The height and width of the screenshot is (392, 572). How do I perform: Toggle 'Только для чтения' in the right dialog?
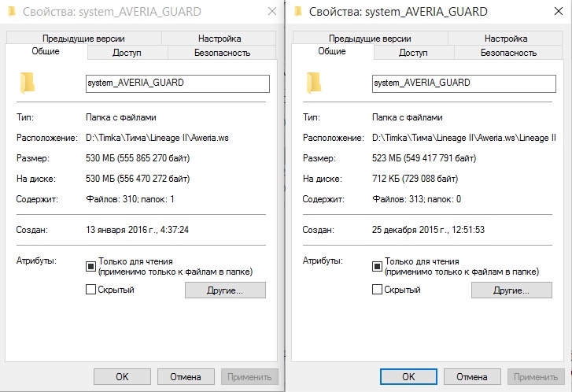pyautogui.click(x=377, y=266)
